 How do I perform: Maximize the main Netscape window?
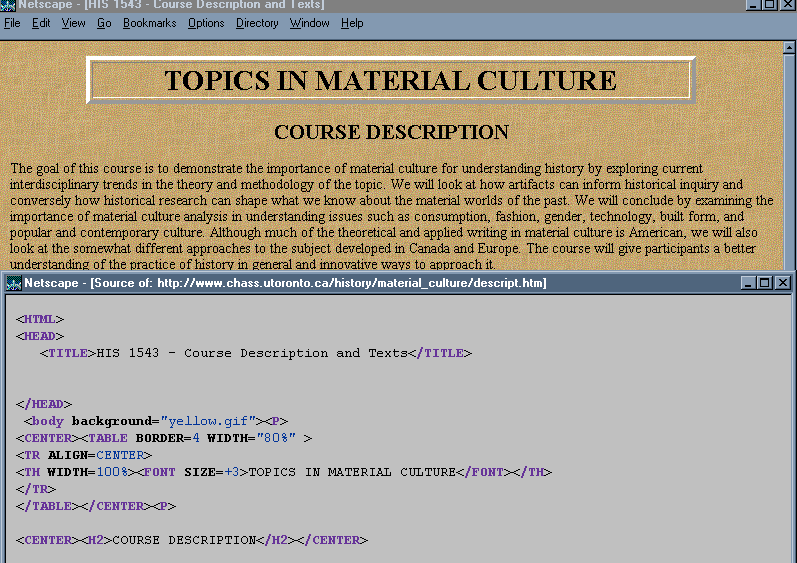click(x=771, y=5)
